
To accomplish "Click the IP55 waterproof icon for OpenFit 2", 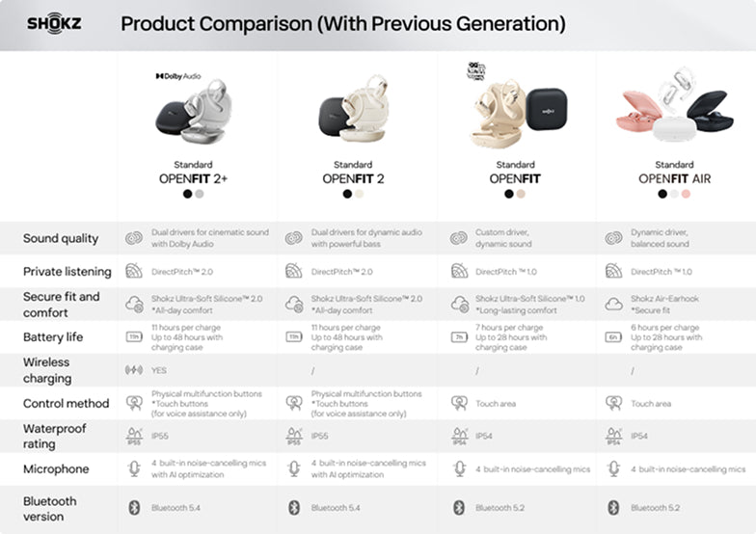I will (294, 437).
